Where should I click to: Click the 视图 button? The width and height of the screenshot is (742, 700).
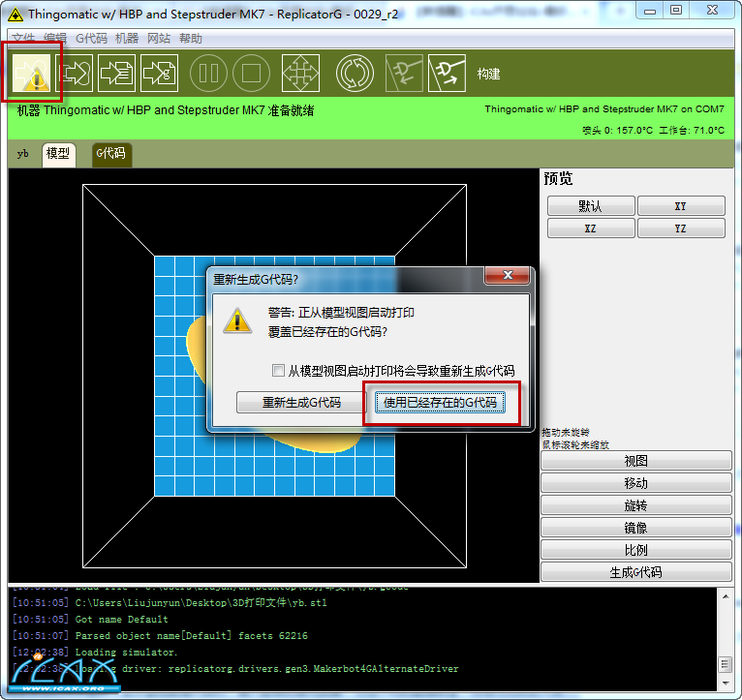point(636,461)
